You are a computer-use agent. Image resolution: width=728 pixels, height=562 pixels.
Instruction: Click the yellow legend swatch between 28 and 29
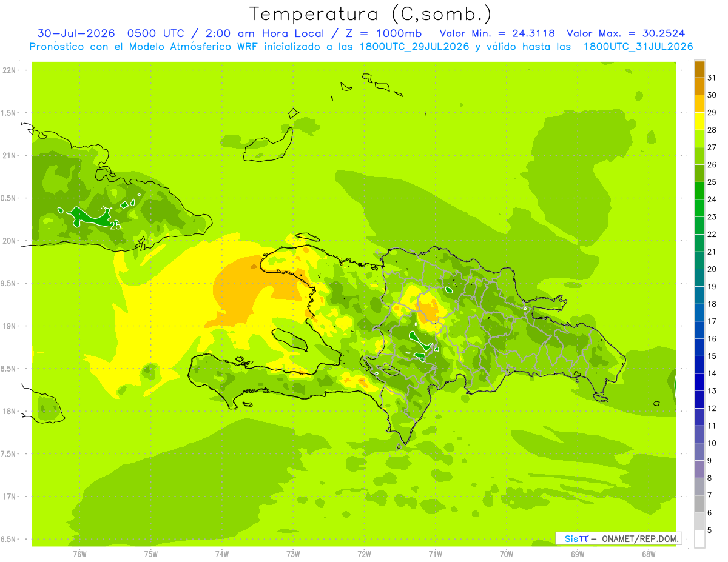pos(699,121)
